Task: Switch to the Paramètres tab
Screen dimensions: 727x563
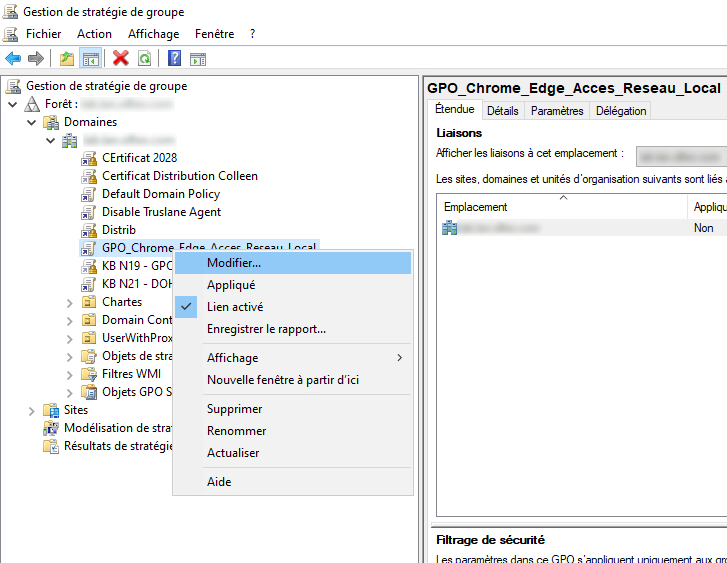Action: tap(557, 111)
